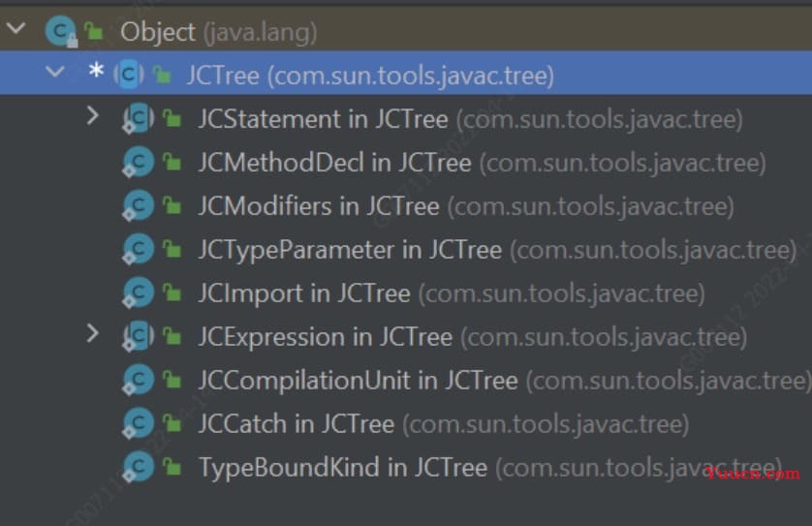Click the JCModifiers class icon
Viewport: 812px width, 526px height.
[138, 205]
